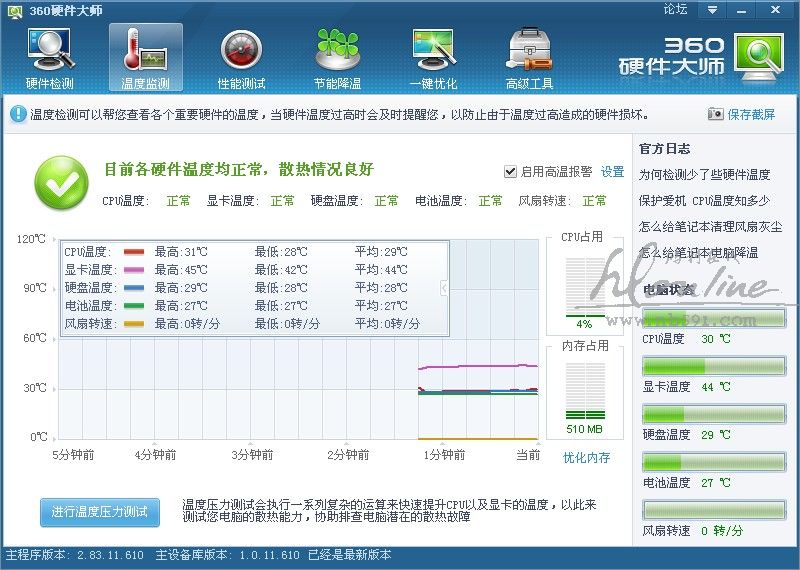800x570 pixels.
Task: Click 硬盘温度 最低:28℃ value
Action: (281, 287)
